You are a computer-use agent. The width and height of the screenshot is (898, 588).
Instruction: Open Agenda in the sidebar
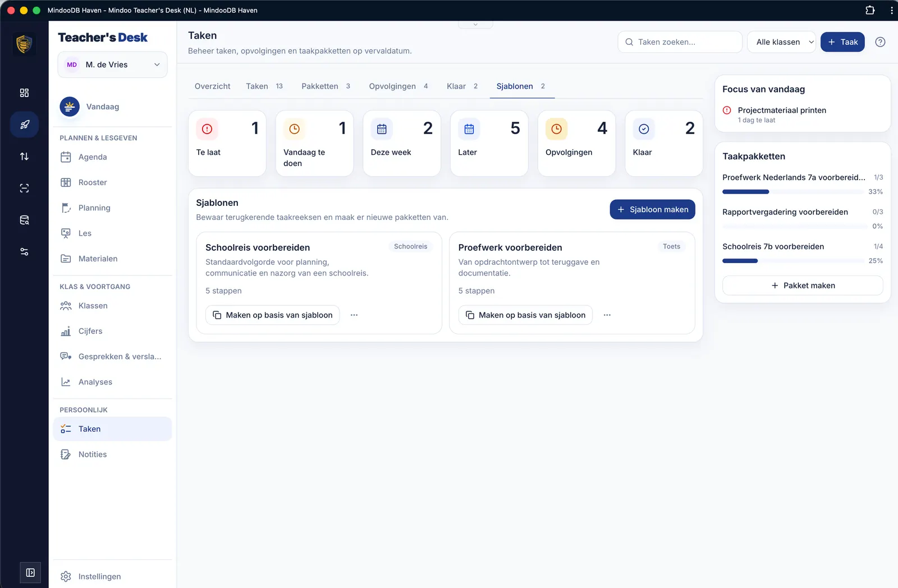click(x=112, y=157)
